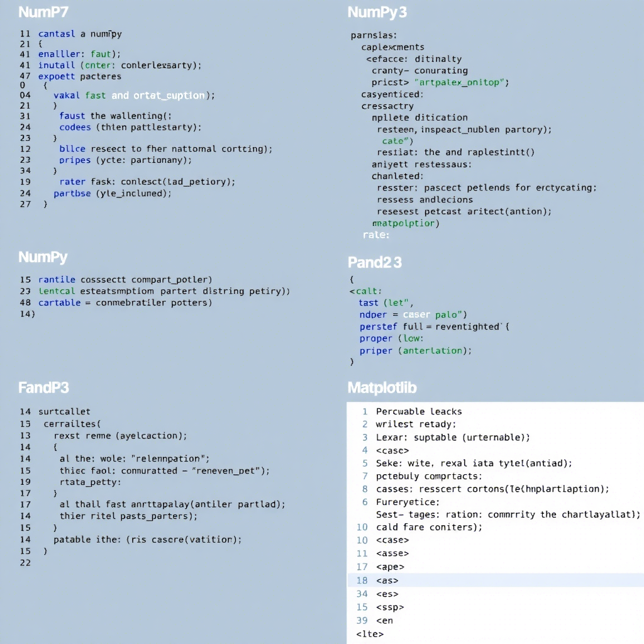
Task: Click the "Lentcal" keyword in NumPy block
Action: [57, 291]
